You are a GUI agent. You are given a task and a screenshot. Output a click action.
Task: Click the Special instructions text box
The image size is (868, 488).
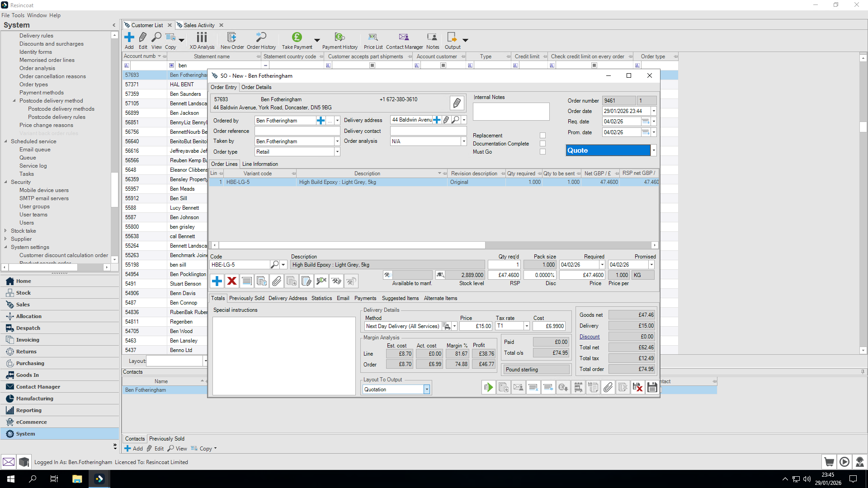point(284,356)
